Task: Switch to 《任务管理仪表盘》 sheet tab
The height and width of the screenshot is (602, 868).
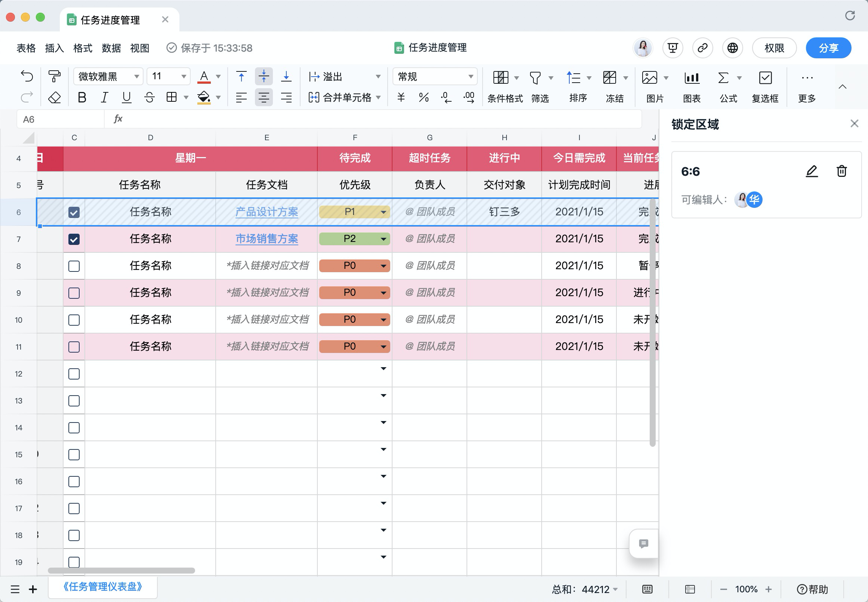Action: click(102, 587)
